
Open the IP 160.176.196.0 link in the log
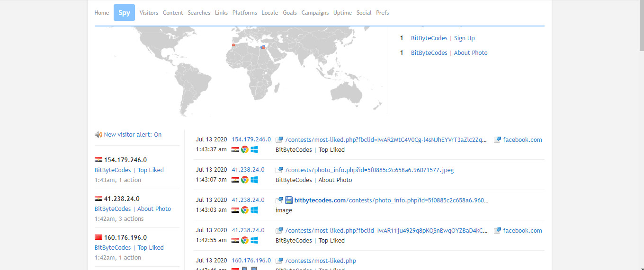tap(251, 261)
